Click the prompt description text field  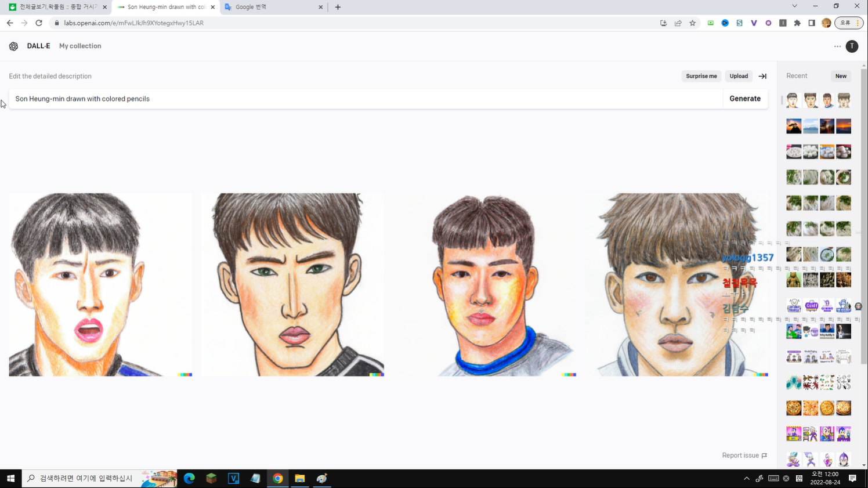point(366,99)
